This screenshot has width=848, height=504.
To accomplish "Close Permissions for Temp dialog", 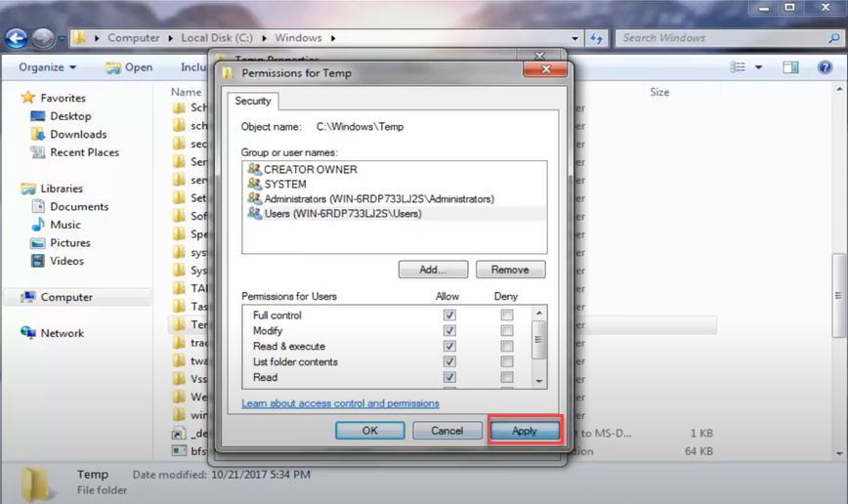I will click(x=545, y=68).
